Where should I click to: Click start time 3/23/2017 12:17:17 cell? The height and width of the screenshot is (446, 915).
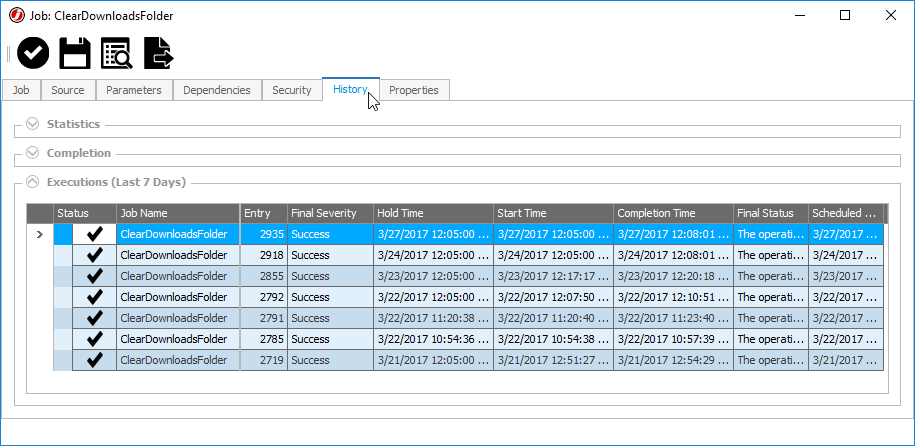tap(553, 276)
